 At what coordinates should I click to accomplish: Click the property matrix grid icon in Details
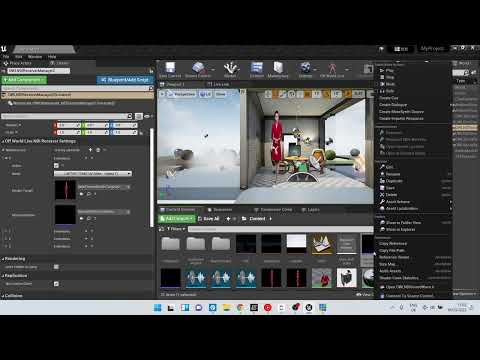tap(139, 116)
